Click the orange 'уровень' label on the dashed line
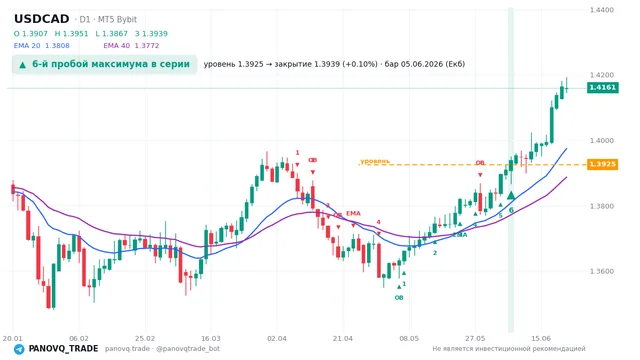Screen dimensions: 640x360 pyautogui.click(x=375, y=161)
